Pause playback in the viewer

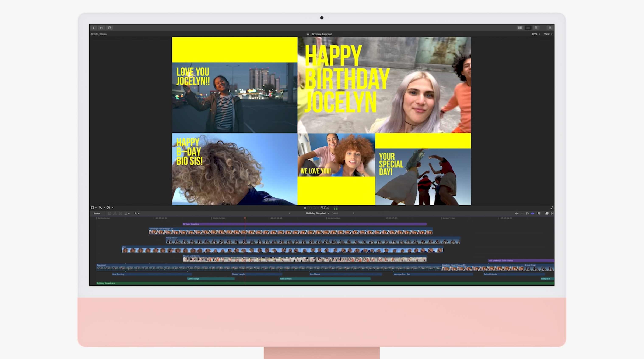305,208
